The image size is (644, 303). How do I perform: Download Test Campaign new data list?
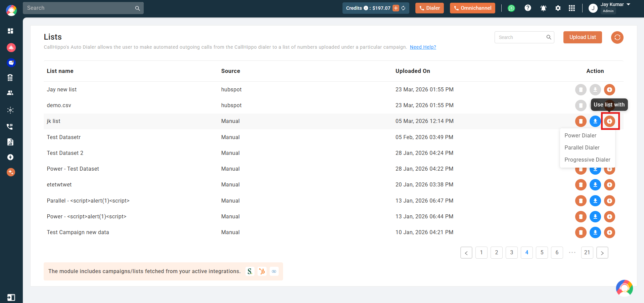click(x=595, y=232)
